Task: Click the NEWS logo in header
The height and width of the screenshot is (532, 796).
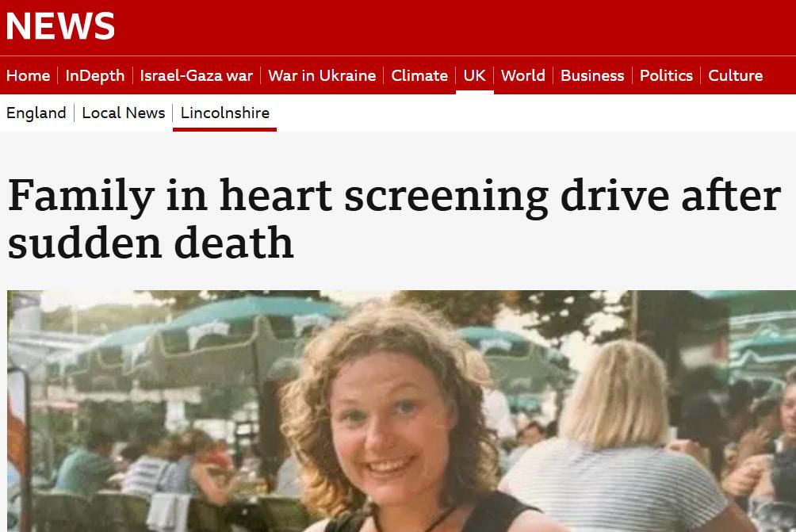Action: point(60,26)
